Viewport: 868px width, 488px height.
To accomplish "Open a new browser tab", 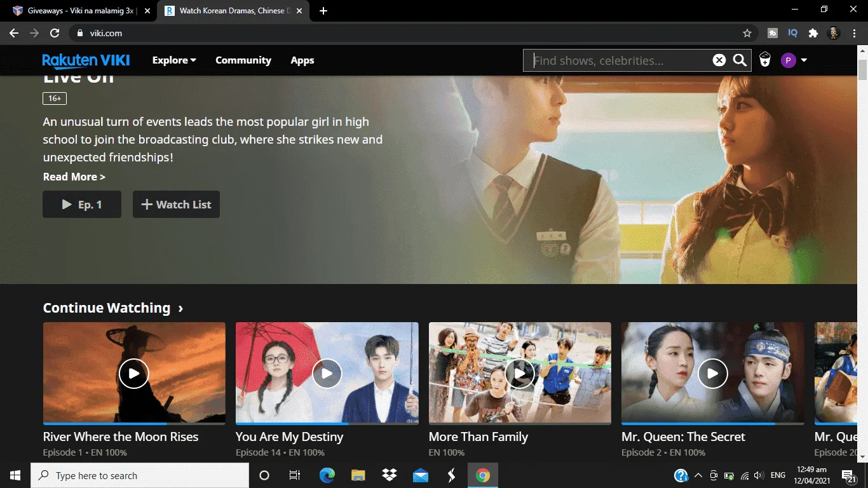I will point(323,11).
